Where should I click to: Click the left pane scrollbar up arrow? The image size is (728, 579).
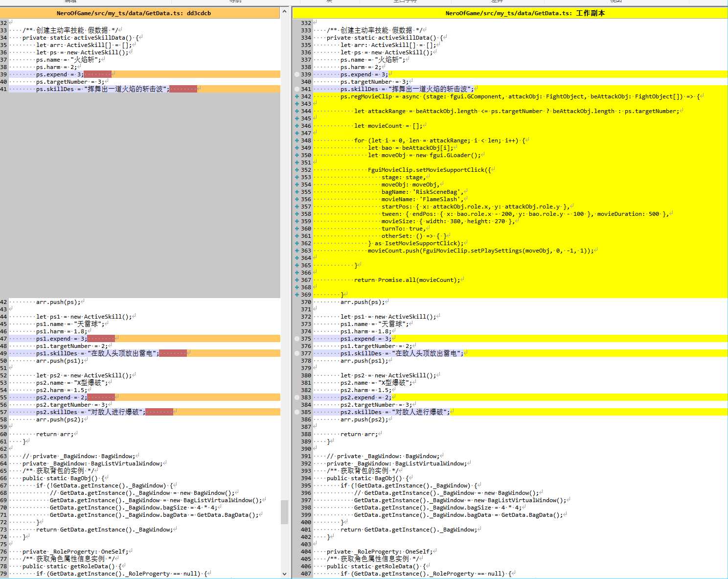coord(285,11)
